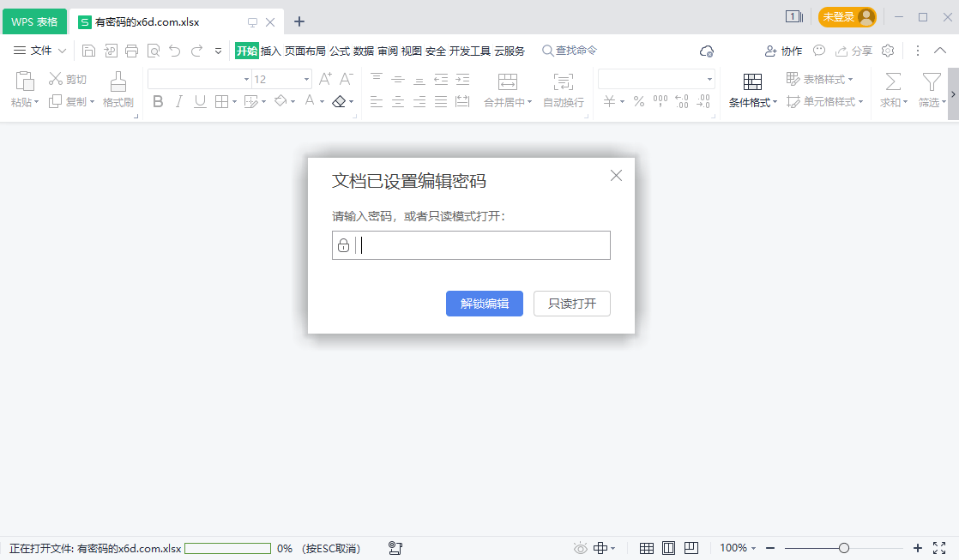Click the Conditional Formatting (条件格式) icon

click(752, 81)
